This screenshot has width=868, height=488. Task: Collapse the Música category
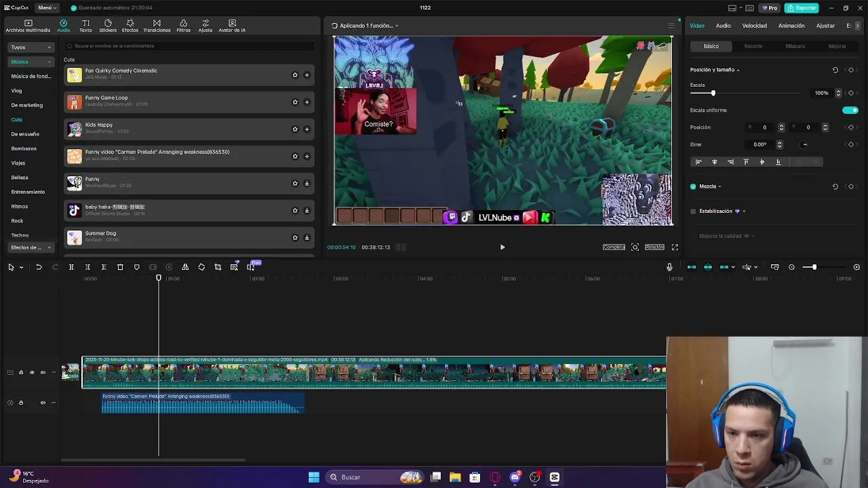(x=31, y=62)
